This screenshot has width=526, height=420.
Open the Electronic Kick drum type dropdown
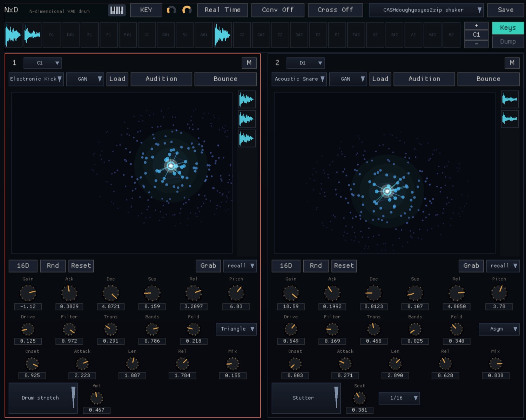pos(36,79)
